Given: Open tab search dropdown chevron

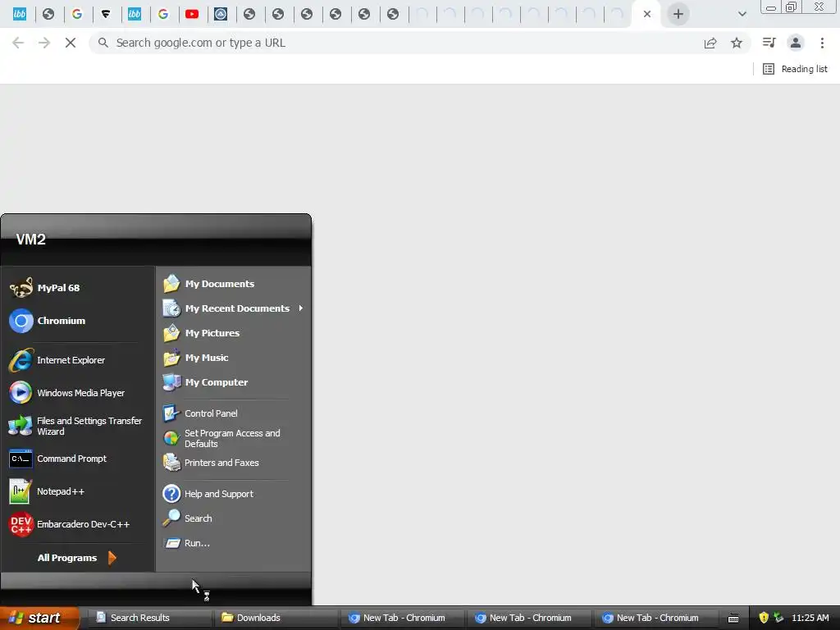Looking at the screenshot, I should click(742, 15).
